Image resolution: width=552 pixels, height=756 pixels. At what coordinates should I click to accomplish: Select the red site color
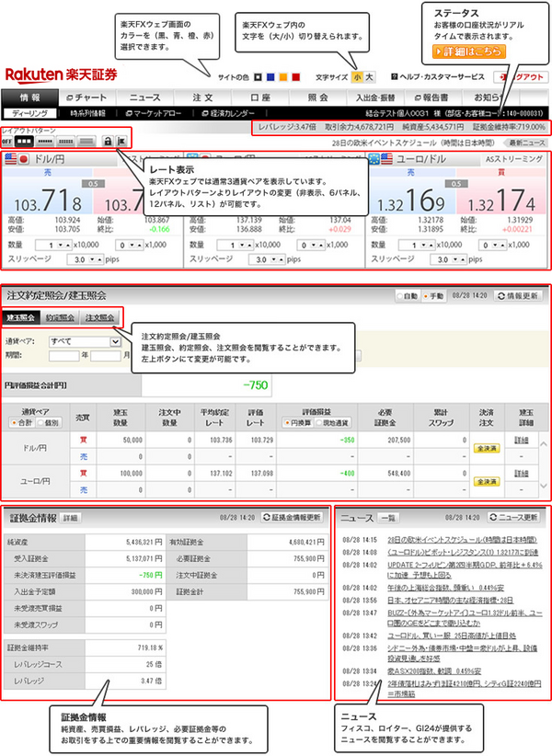point(296,77)
